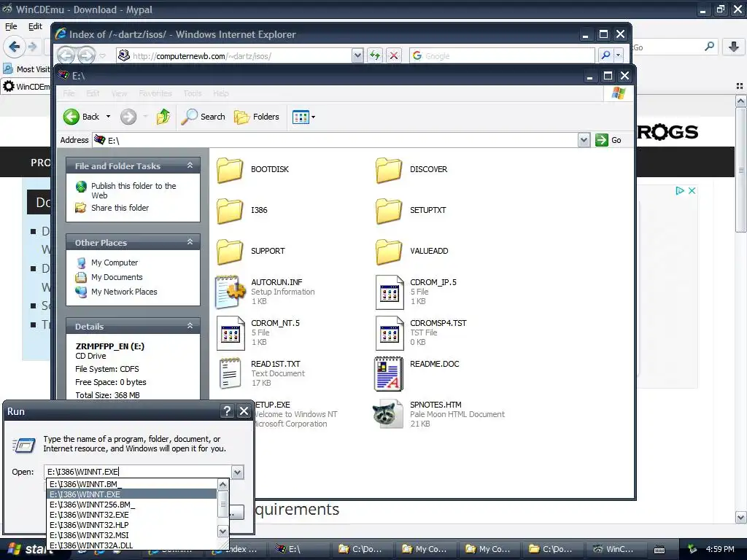Viewport: 747px width, 560px height.
Task: Close the ad via the X icon
Action: 692,190
